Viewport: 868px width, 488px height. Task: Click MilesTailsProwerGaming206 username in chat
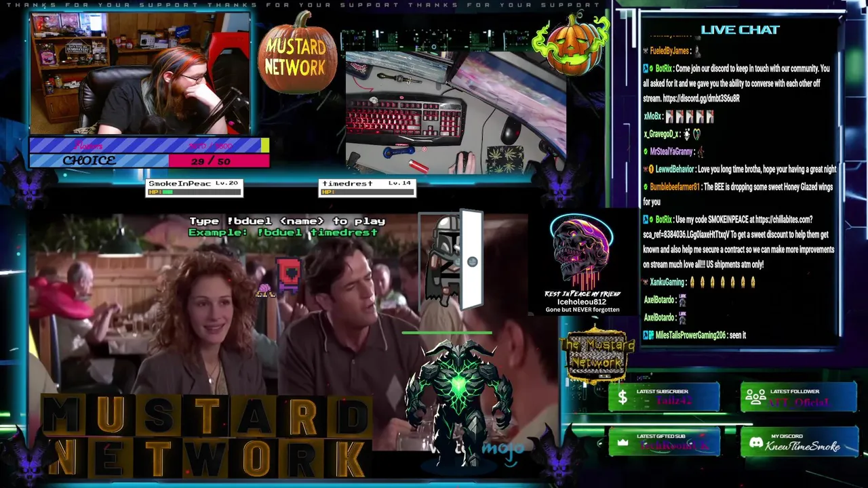pos(690,335)
